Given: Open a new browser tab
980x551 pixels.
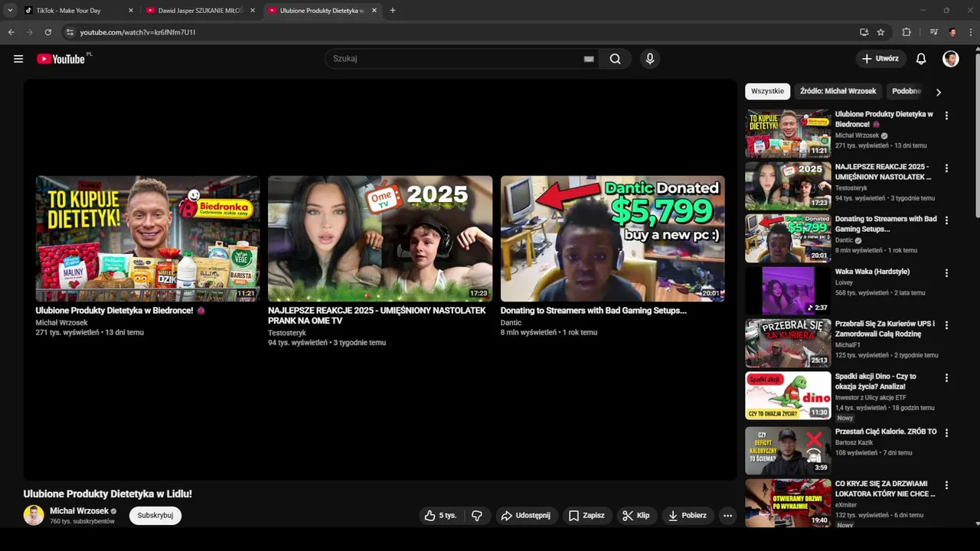Looking at the screenshot, I should [393, 11].
